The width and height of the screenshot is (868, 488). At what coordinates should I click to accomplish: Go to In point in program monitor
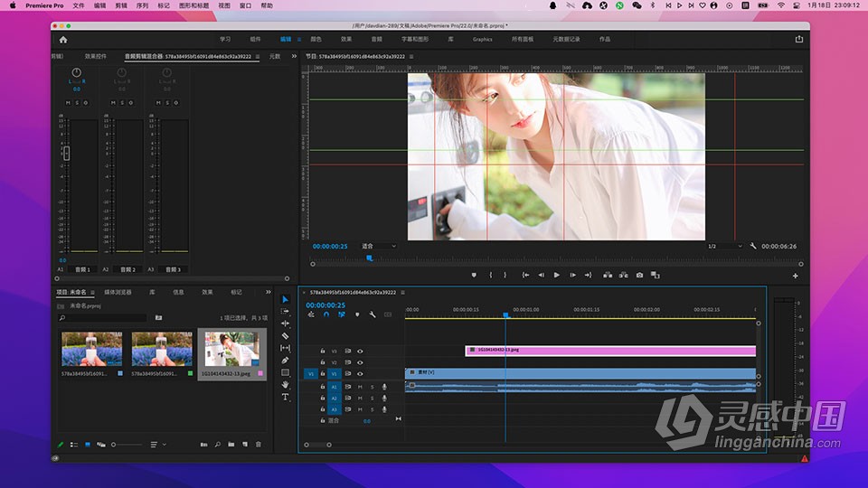pyautogui.click(x=525, y=275)
